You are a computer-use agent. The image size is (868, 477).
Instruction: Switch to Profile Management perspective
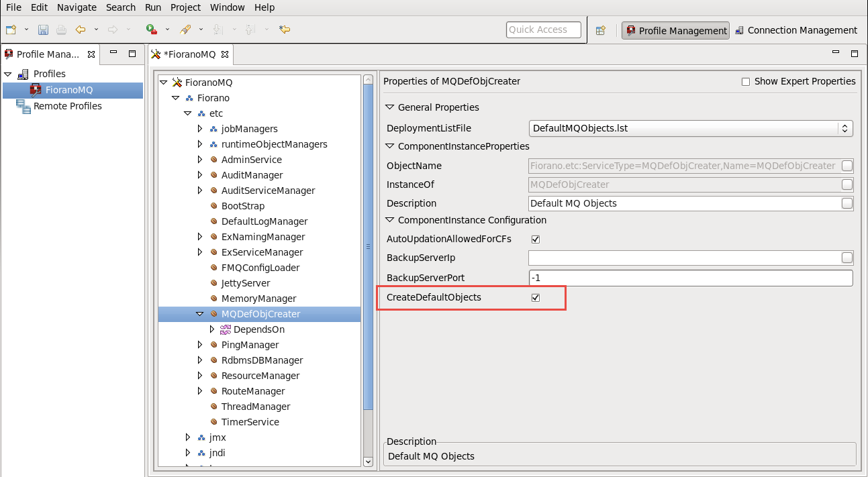(x=676, y=30)
